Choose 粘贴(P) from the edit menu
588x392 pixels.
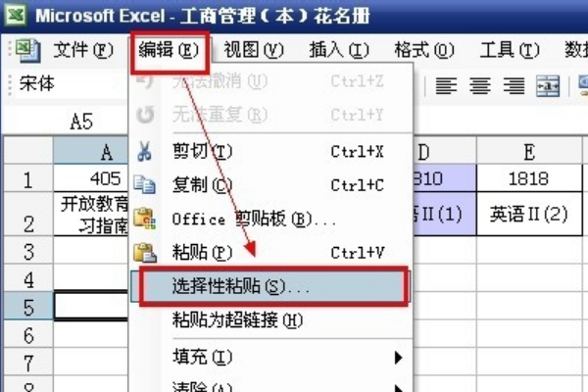[x=270, y=252]
